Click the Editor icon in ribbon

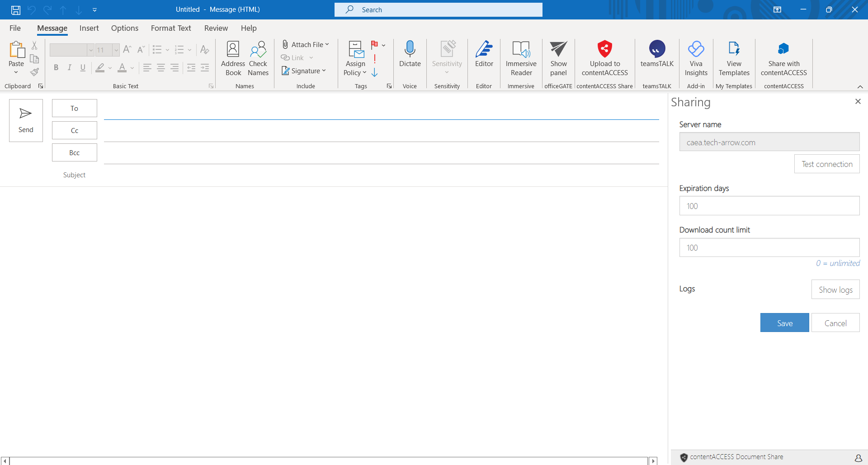[x=484, y=49]
